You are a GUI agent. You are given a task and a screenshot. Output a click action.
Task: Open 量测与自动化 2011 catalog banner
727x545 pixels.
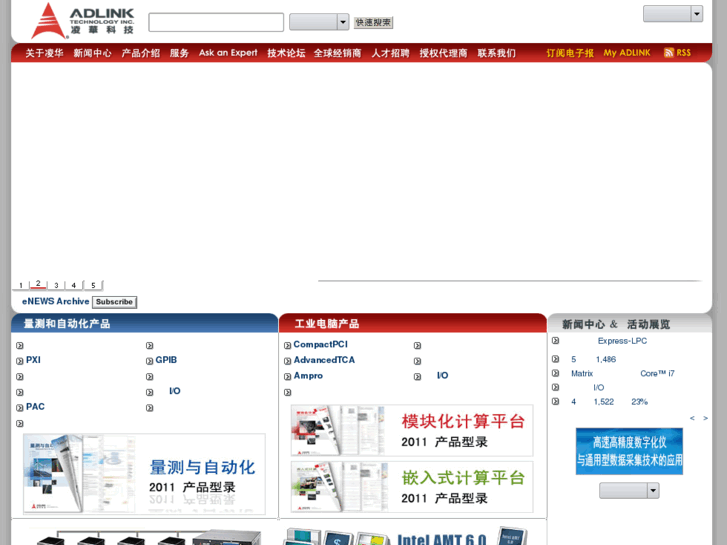144,474
